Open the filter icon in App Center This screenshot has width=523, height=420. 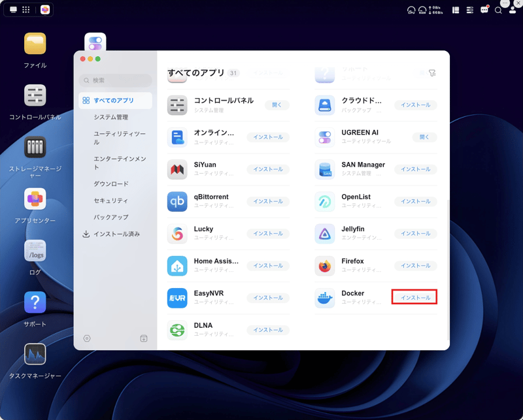click(x=432, y=73)
